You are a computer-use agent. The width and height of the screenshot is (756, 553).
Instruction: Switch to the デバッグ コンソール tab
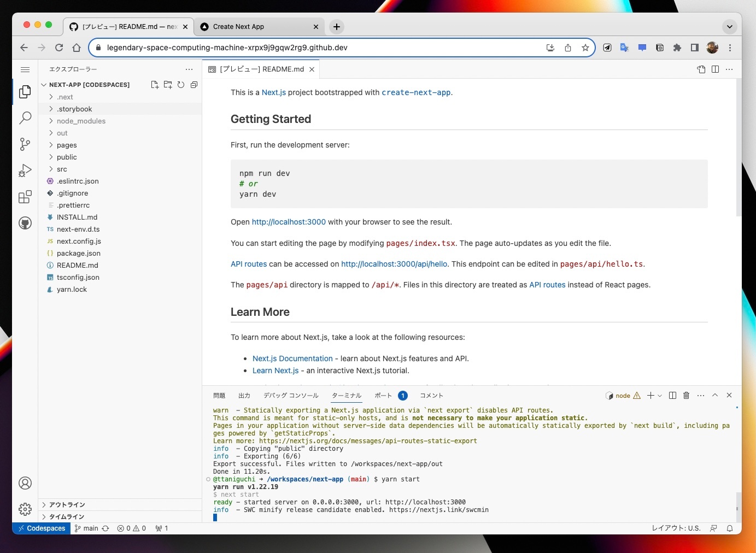(x=291, y=396)
